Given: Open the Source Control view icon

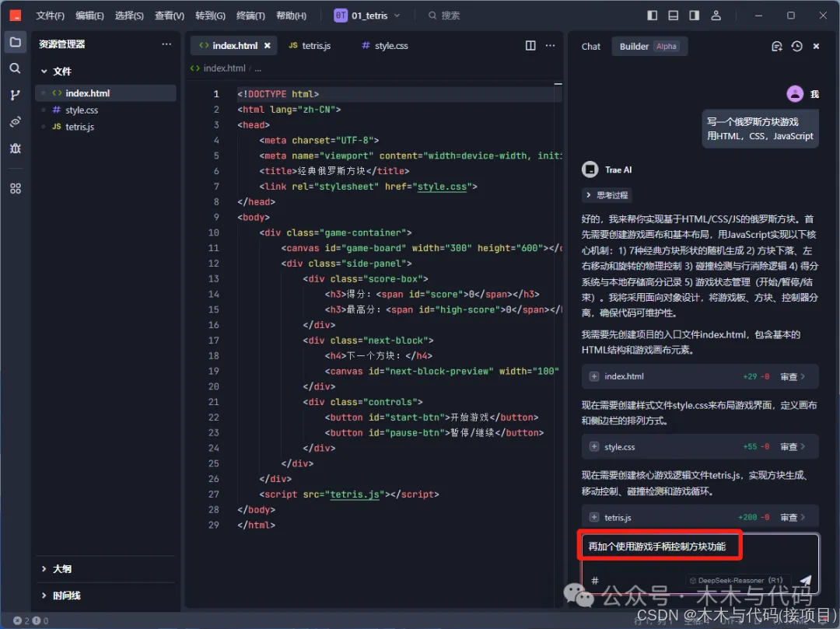Looking at the screenshot, I should click(x=15, y=96).
